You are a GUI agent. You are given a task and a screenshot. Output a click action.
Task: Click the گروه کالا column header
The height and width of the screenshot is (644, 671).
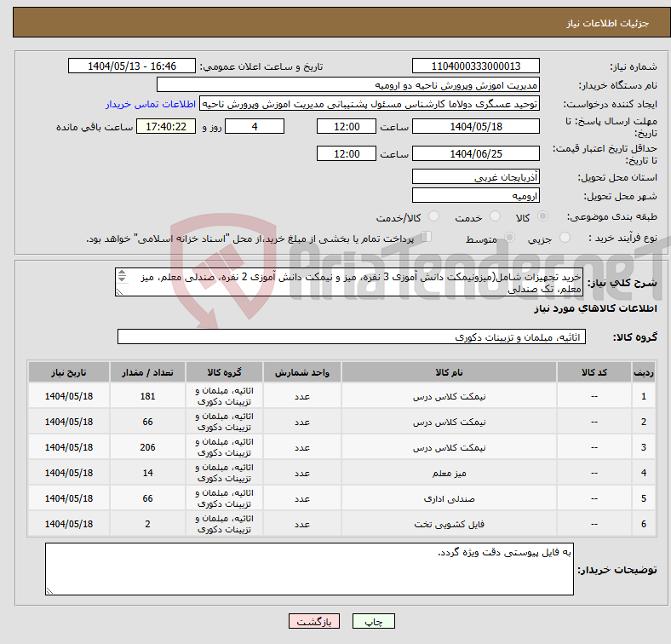coord(224,372)
